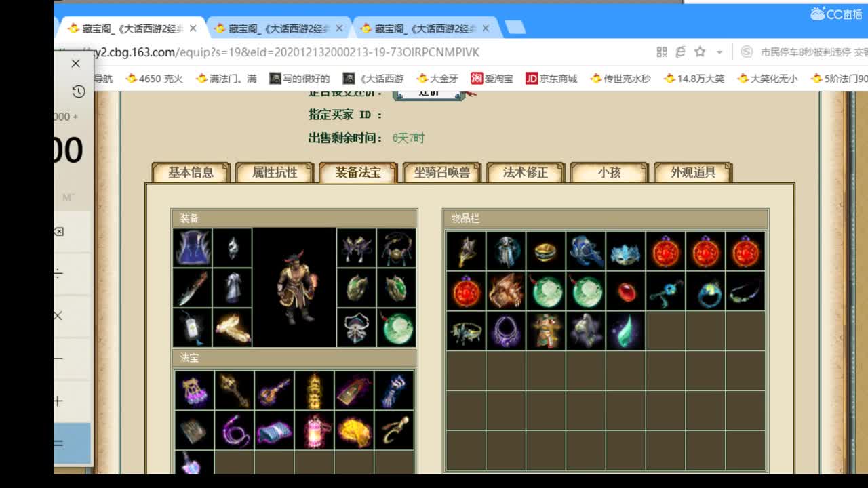Screen dimensions: 868x488
Task: Open the 满法门。满 bookmark
Action: click(x=226, y=79)
